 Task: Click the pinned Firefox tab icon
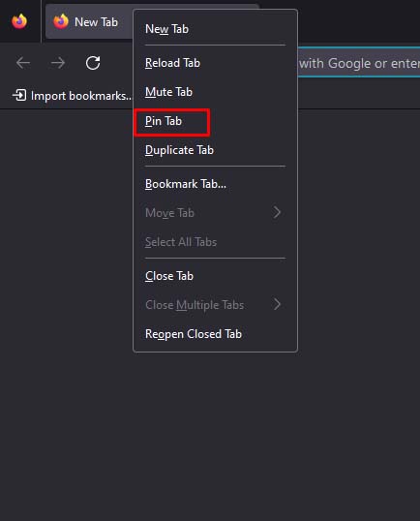point(19,21)
